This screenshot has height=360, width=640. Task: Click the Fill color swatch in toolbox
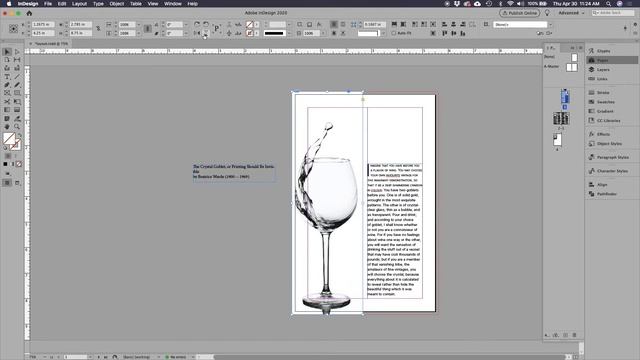click(x=9, y=139)
